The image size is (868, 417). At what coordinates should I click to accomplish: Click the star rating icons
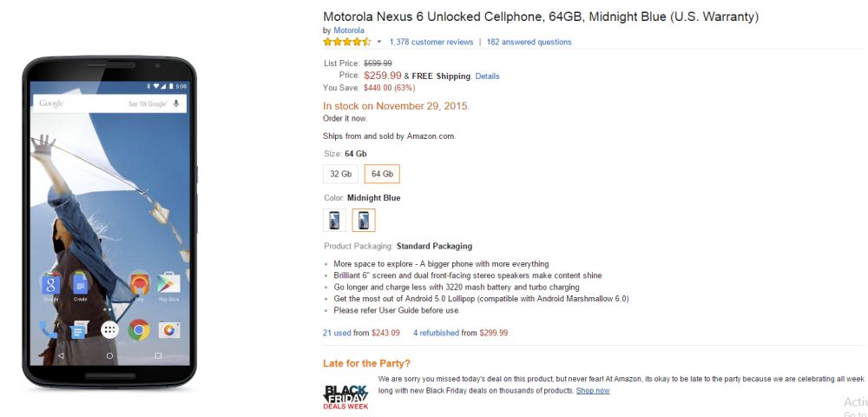(347, 42)
